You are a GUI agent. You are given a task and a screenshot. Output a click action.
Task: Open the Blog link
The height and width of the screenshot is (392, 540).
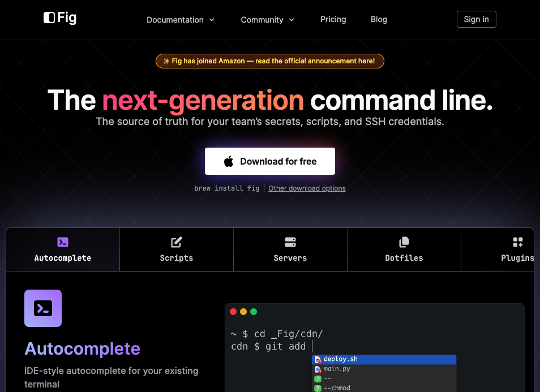tap(379, 19)
